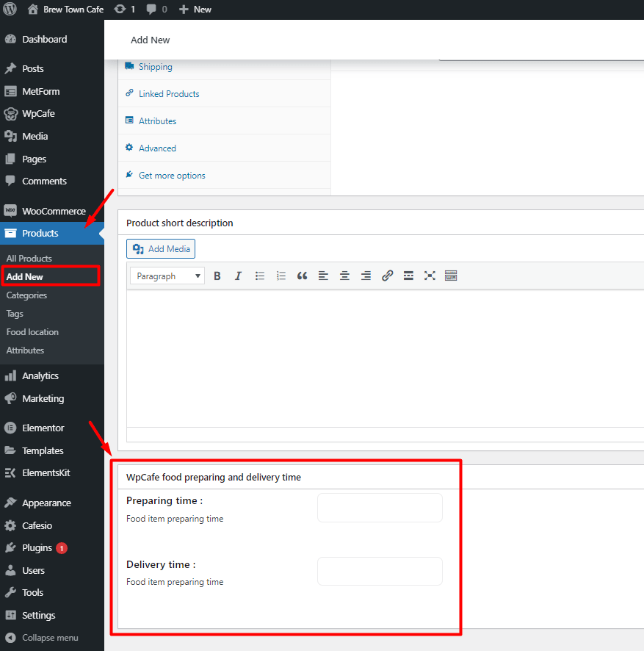Open Users menu
Viewport: 644px width, 651px height.
pyautogui.click(x=52, y=570)
